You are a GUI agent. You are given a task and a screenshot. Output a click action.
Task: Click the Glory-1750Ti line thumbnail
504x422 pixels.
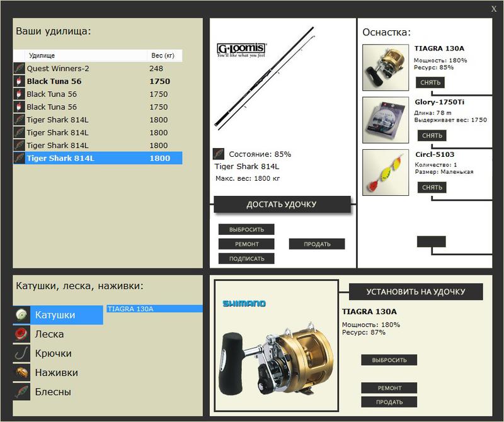click(x=386, y=120)
